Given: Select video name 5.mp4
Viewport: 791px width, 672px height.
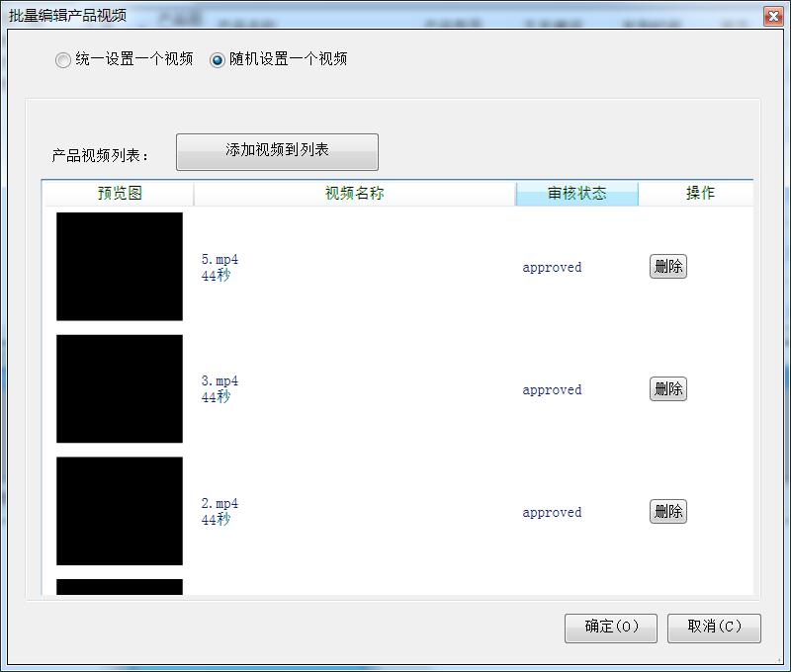Looking at the screenshot, I should 220,259.
